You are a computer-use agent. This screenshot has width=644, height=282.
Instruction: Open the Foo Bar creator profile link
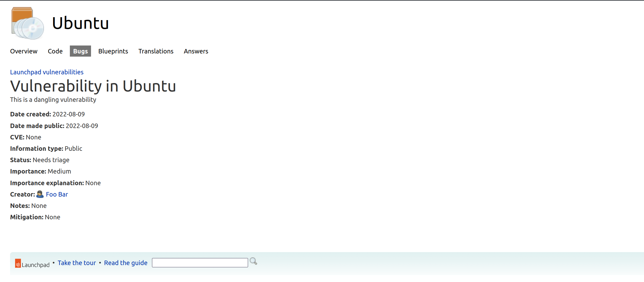click(57, 194)
